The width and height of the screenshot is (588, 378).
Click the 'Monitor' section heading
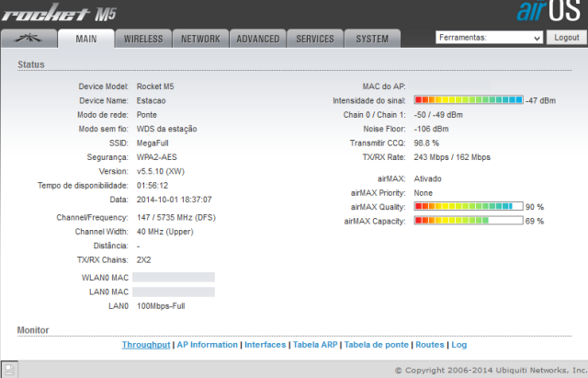pyautogui.click(x=33, y=330)
